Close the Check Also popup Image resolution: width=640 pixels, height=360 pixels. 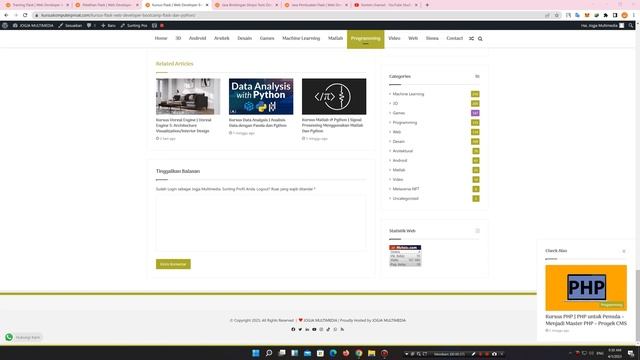[x=624, y=251]
